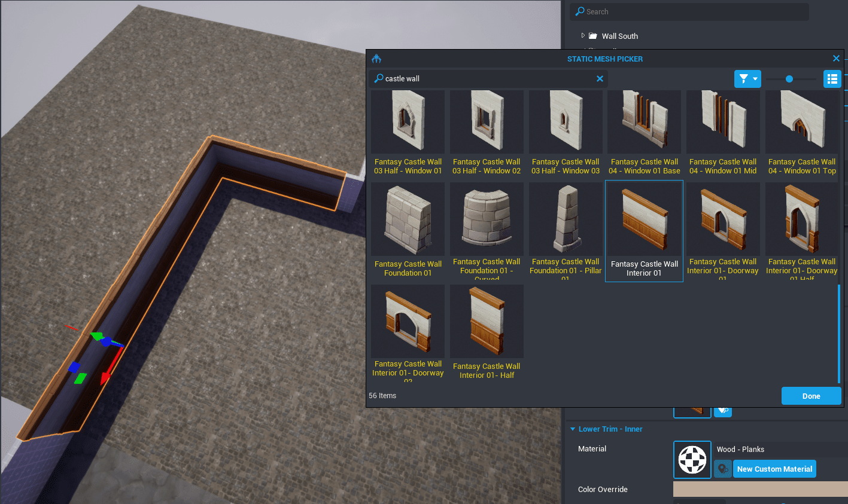Viewport: 848px width, 504px height.
Task: Expand the Wall South folder
Action: point(583,36)
